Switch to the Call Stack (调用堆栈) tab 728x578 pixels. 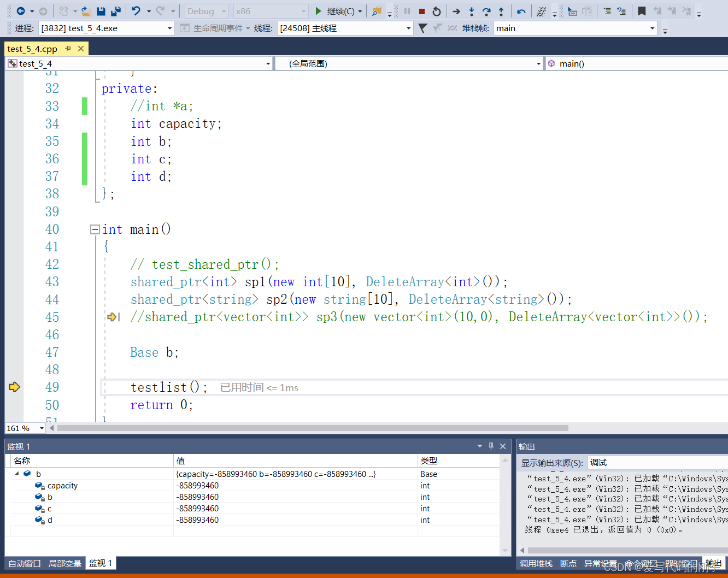[536, 563]
